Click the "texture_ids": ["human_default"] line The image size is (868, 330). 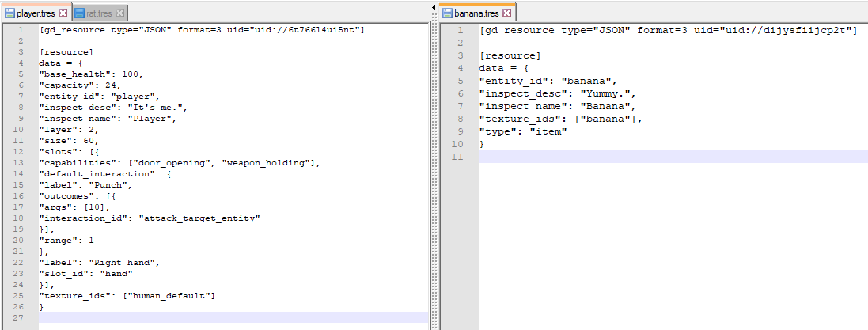[127, 296]
